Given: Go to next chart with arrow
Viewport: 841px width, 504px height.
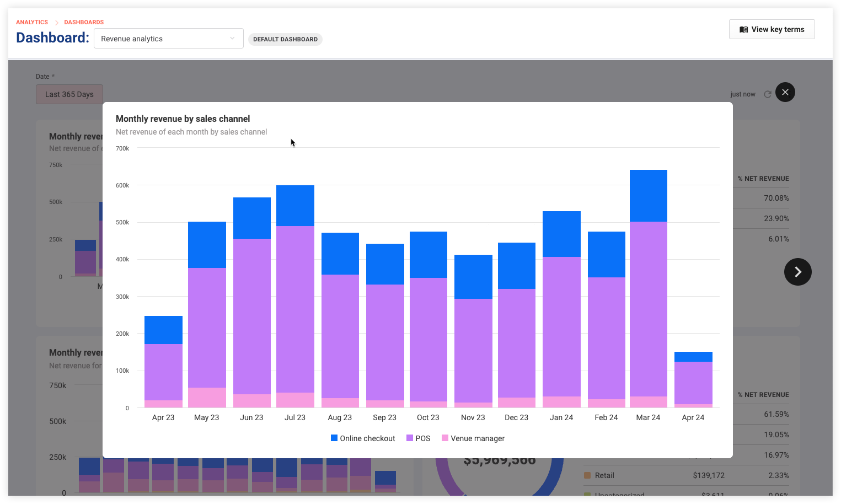Looking at the screenshot, I should pos(797,272).
